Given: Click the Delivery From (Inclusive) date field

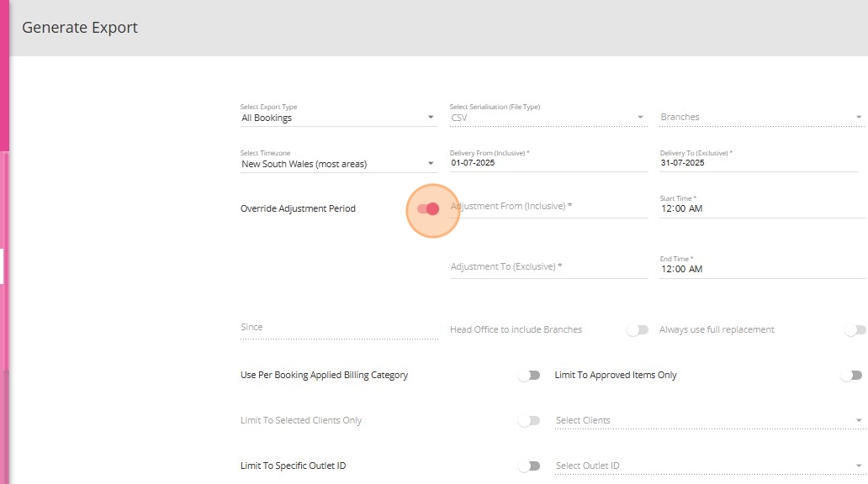Looking at the screenshot, I should [548, 163].
